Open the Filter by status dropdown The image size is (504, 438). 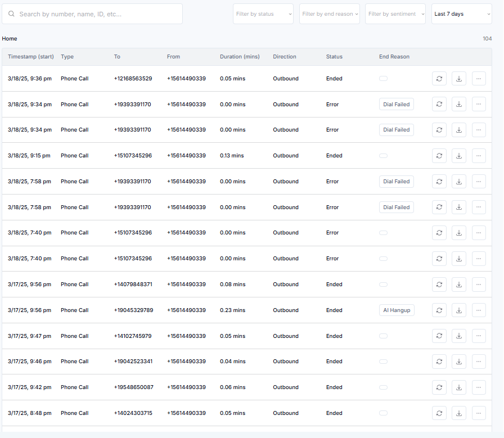pos(263,13)
